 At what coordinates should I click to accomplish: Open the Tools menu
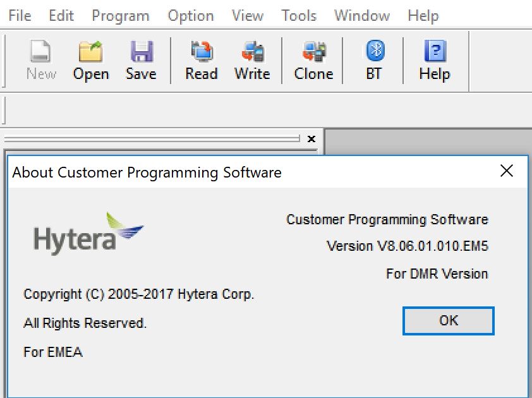coord(299,16)
